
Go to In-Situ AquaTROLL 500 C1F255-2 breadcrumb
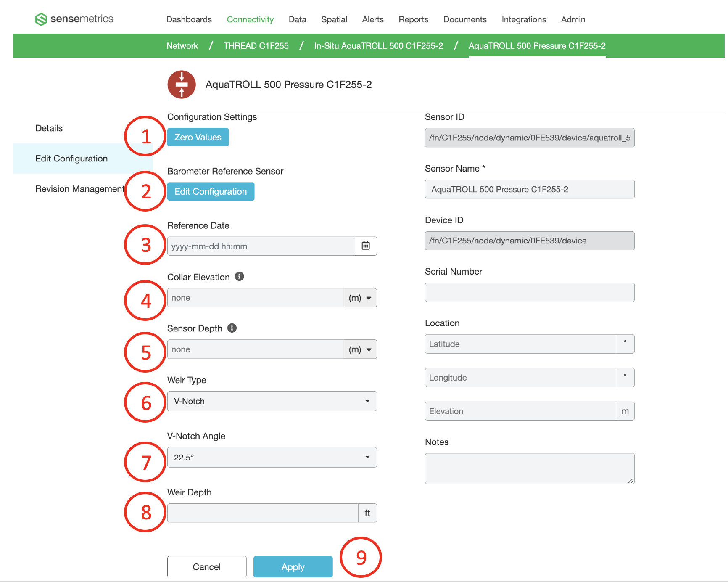(x=379, y=46)
